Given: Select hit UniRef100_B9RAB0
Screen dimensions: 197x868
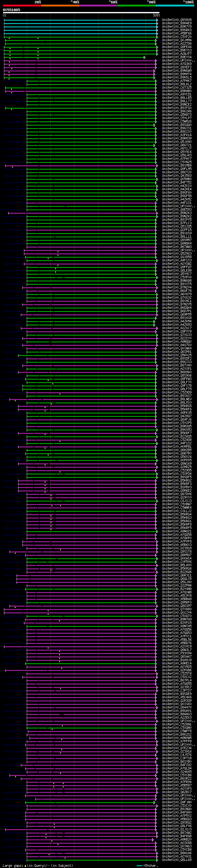Looking at the screenshot, I should point(177,91).
